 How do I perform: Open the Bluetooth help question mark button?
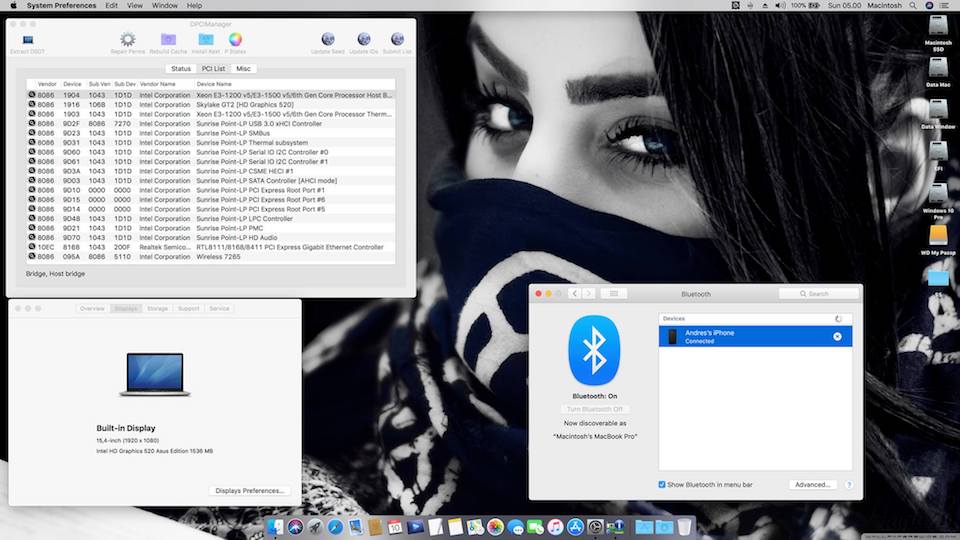[x=849, y=485]
